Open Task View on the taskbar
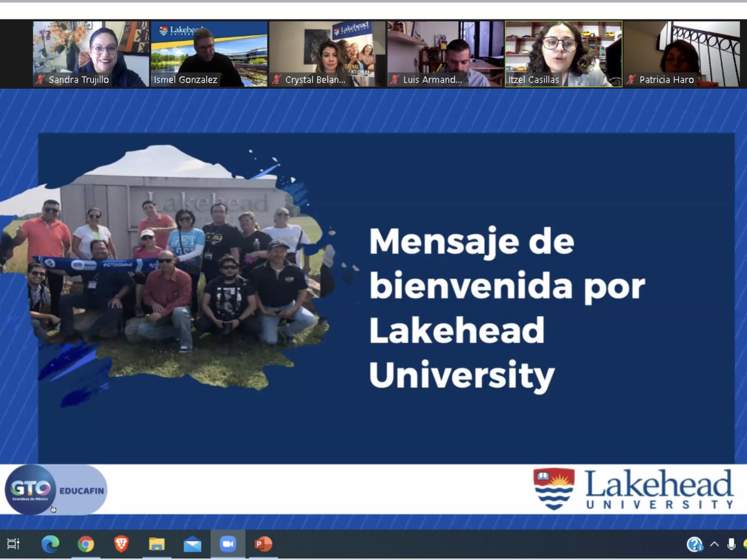Image resolution: width=747 pixels, height=560 pixels. pyautogui.click(x=12, y=544)
